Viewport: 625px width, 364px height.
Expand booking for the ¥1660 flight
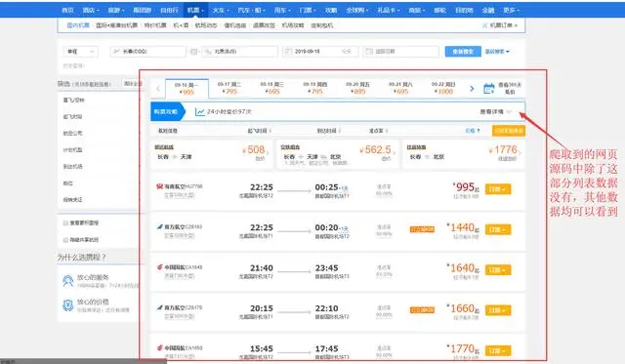498,310
